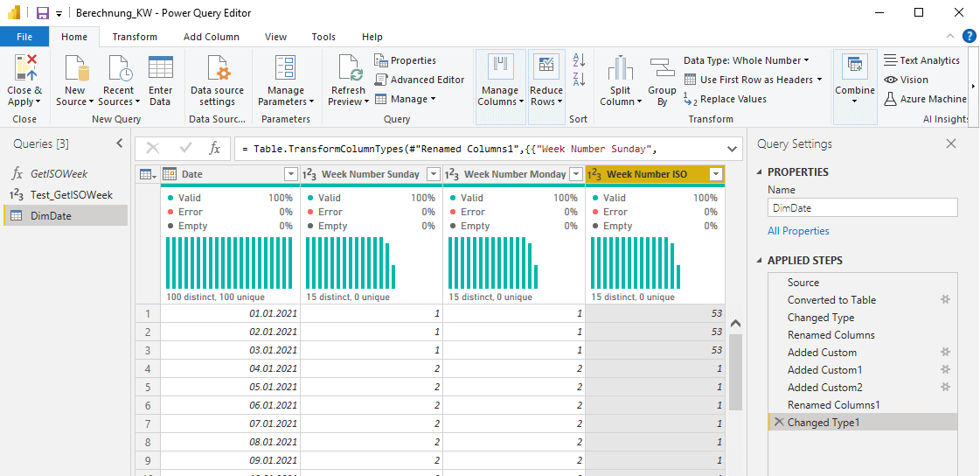Open the Enter Data table icon
980x476 pixels.
click(160, 68)
